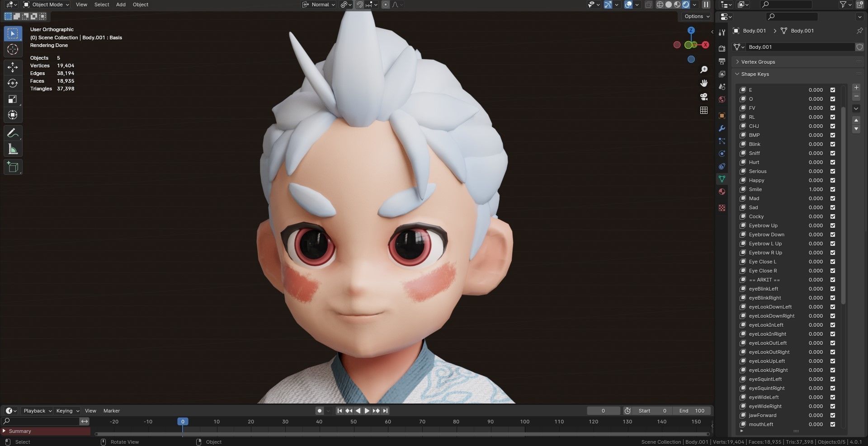Activate the 3D Cursor tool
This screenshot has height=446, width=868.
point(13,50)
